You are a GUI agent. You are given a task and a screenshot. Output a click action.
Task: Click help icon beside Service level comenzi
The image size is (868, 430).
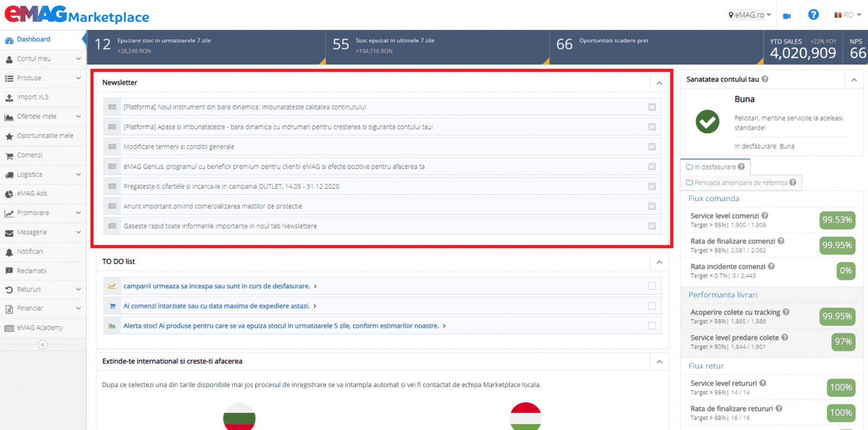[765, 215]
